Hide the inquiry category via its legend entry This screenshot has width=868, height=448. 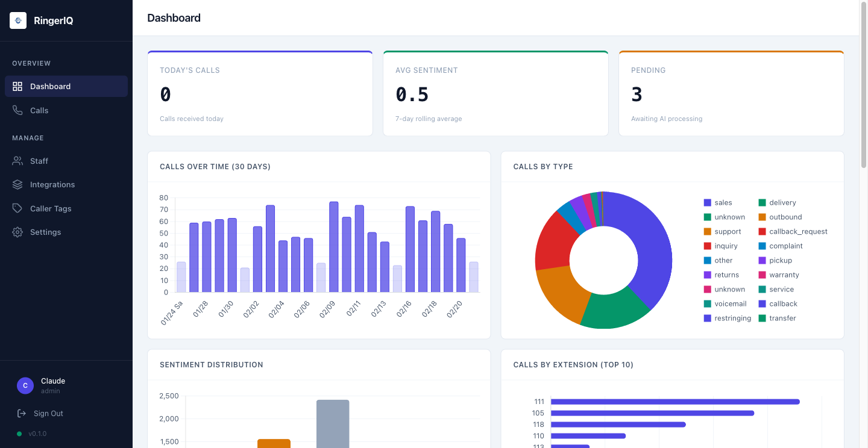point(722,246)
